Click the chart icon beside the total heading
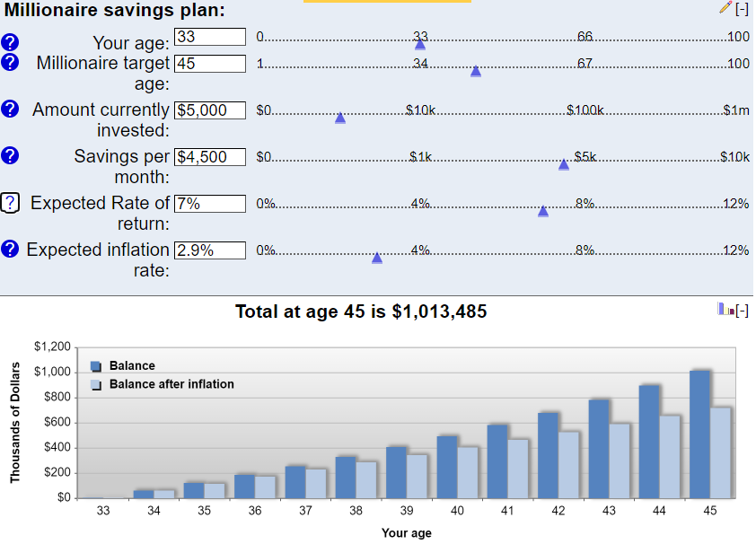 725,309
